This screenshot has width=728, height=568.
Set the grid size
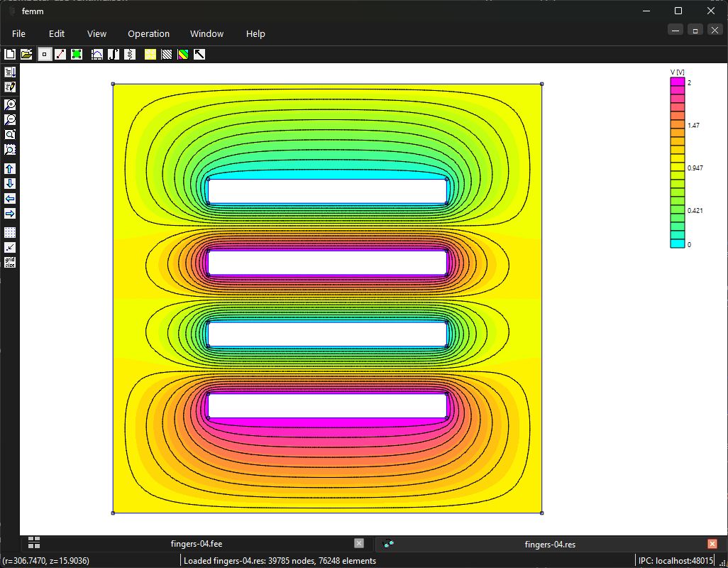(x=10, y=263)
